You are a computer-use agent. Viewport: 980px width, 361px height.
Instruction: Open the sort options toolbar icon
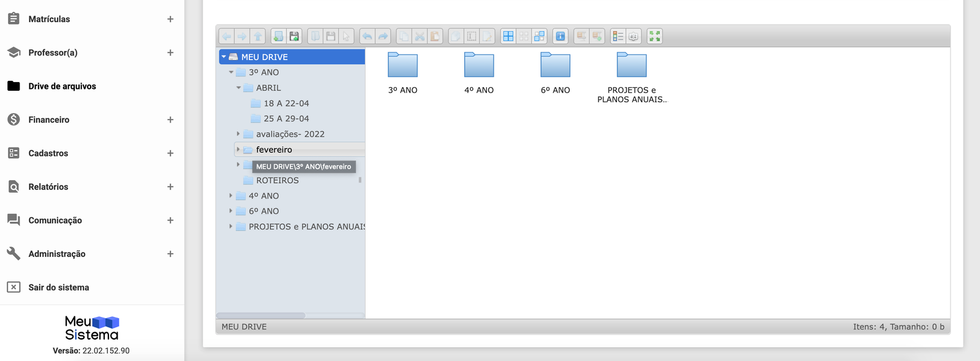[633, 36]
